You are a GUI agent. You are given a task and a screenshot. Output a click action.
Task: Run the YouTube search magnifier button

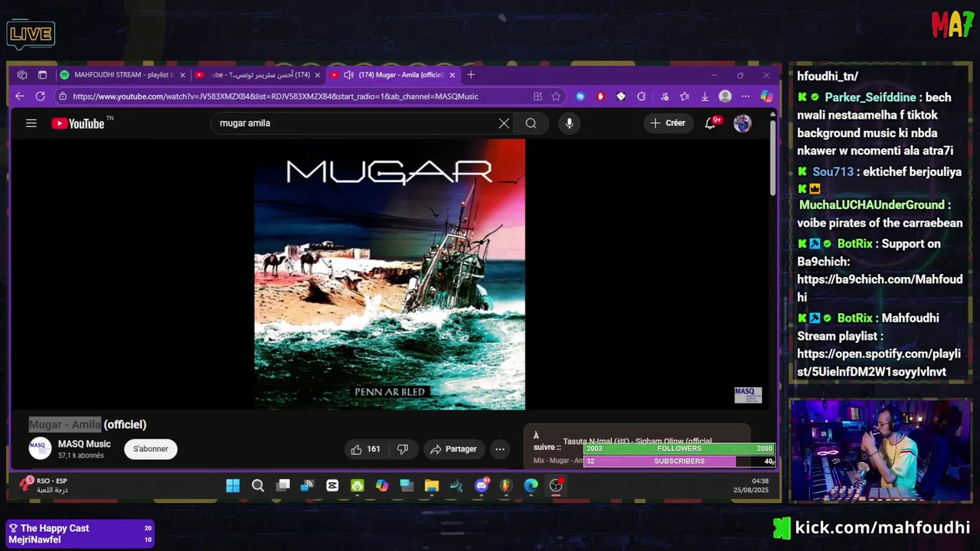click(531, 123)
